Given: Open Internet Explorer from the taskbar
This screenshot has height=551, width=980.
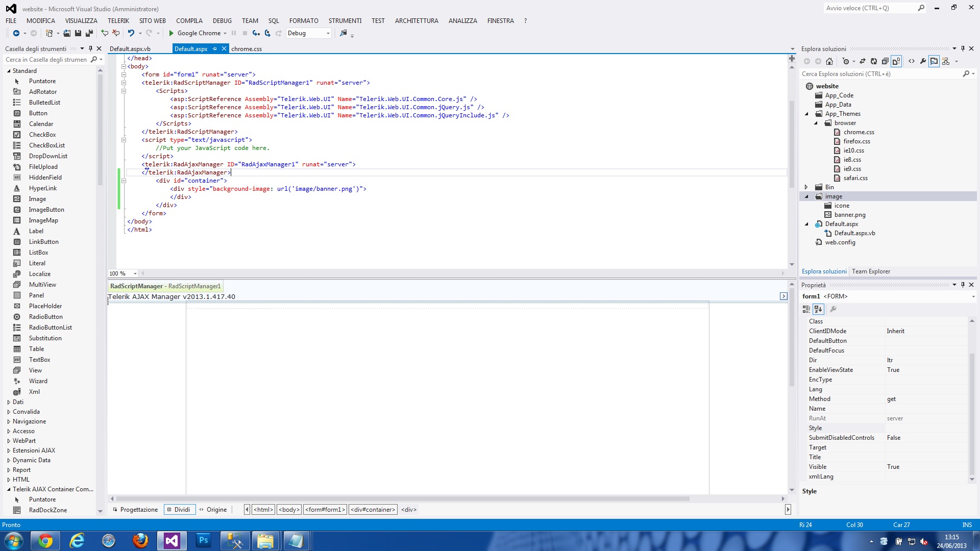Looking at the screenshot, I should [77, 540].
